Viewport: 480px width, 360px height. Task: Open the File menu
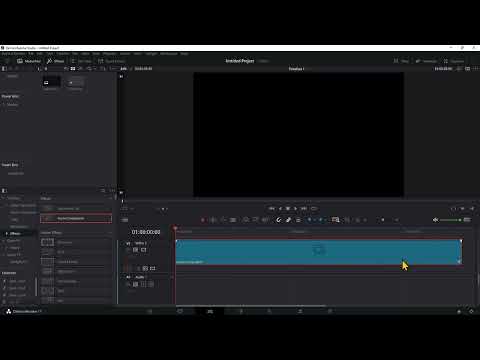pos(31,54)
